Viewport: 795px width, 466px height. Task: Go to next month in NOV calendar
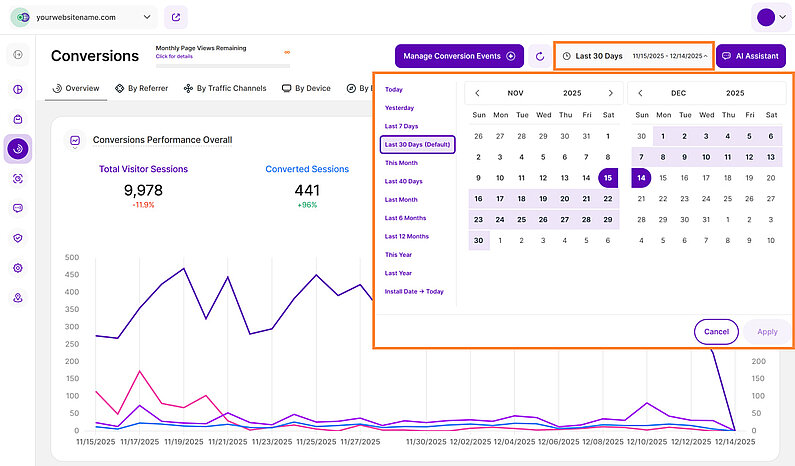pyautogui.click(x=610, y=93)
